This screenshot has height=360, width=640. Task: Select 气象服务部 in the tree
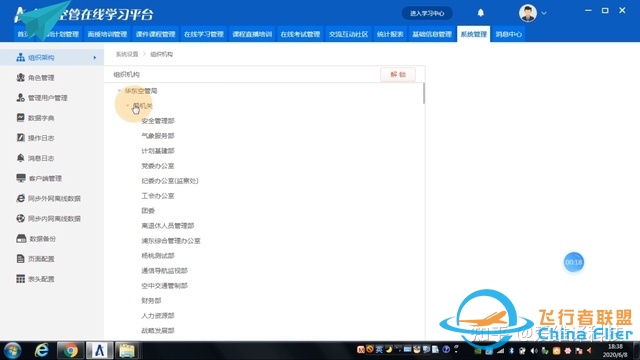(x=158, y=136)
